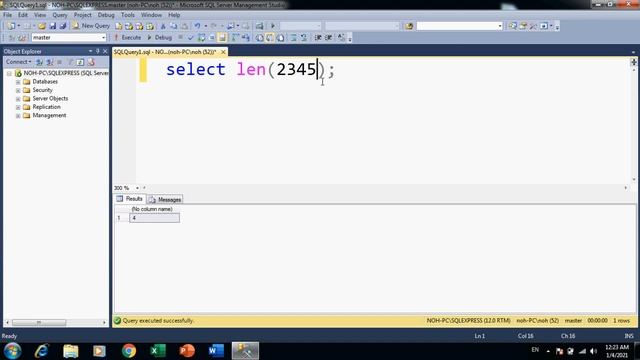Click the editor split window handle

coord(633,62)
